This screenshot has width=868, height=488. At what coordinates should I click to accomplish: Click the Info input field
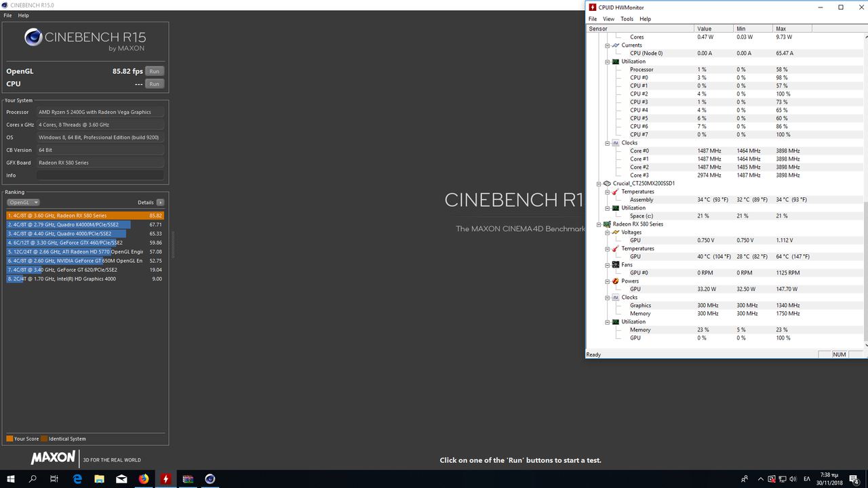(x=100, y=176)
